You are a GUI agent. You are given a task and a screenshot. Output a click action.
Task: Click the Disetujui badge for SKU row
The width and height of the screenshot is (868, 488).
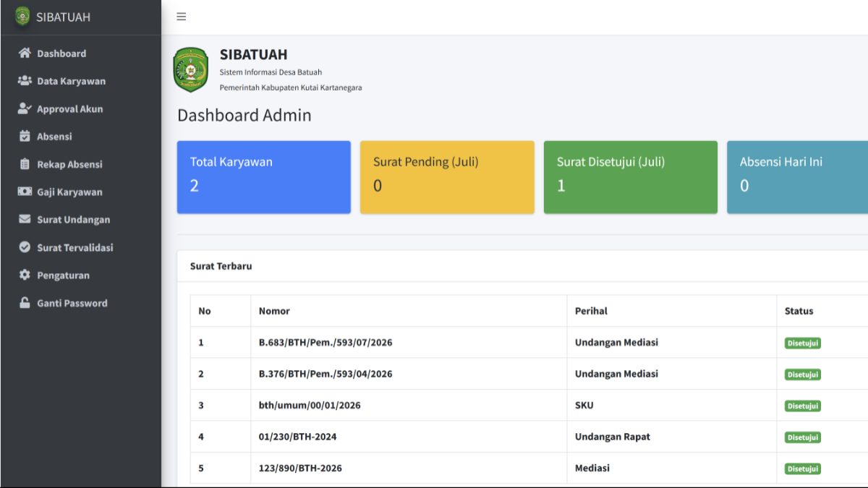[x=802, y=406]
